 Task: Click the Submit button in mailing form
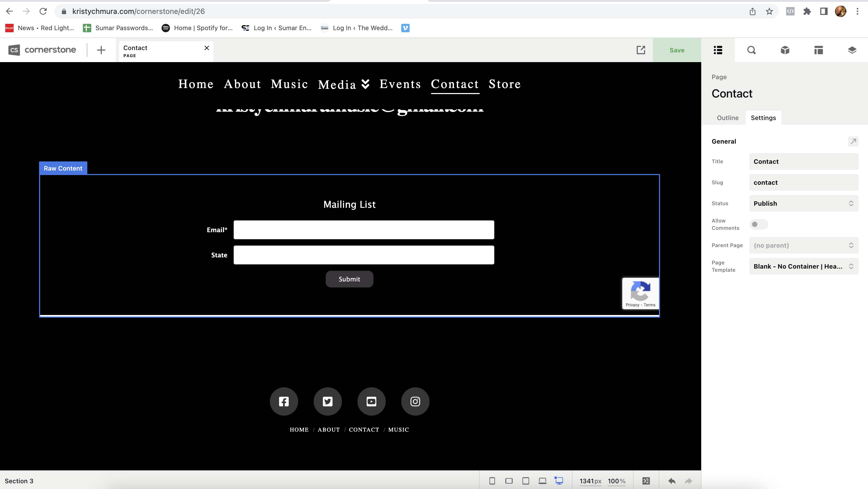click(349, 279)
